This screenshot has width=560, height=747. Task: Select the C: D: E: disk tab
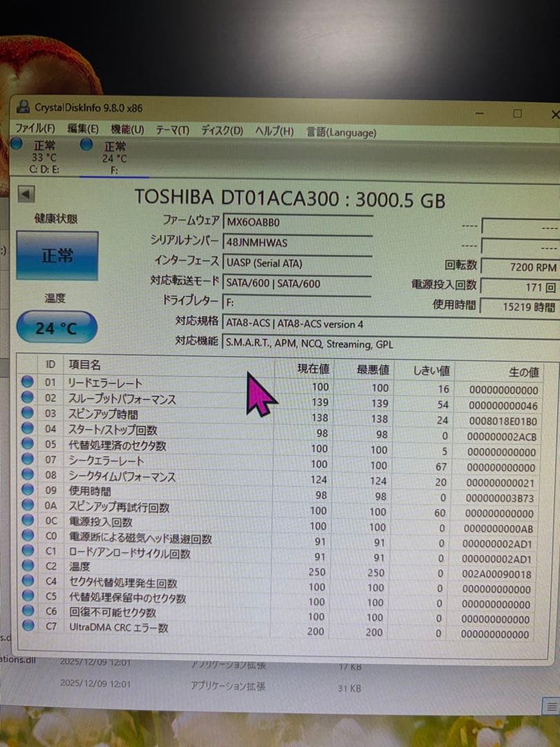44,157
